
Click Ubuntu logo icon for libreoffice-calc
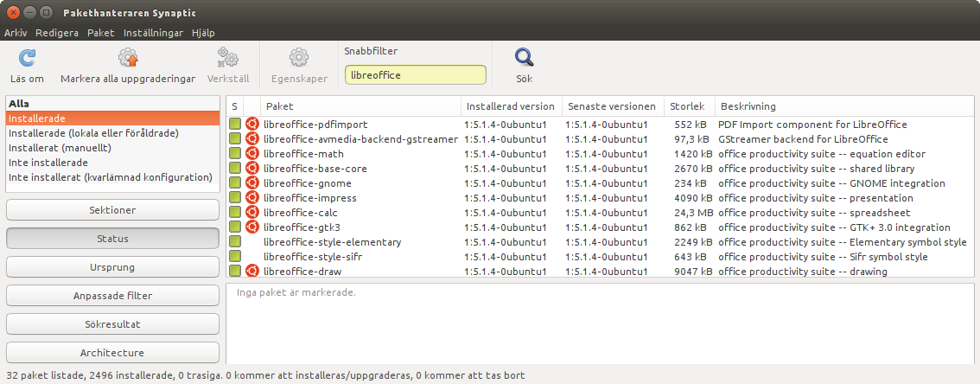pos(251,213)
